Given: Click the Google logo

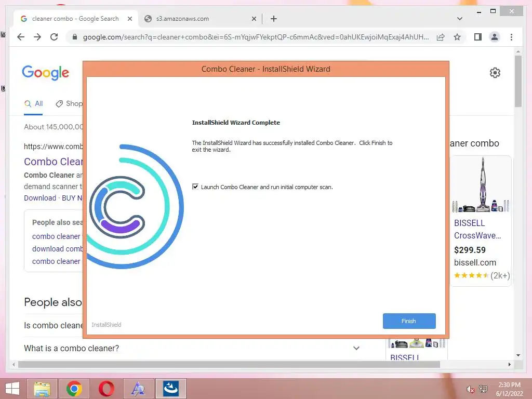Looking at the screenshot, I should click(46, 73).
